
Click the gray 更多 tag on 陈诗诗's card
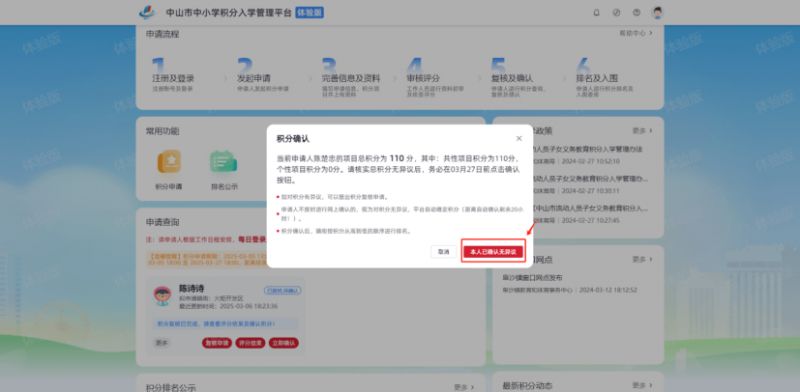pyautogui.click(x=161, y=343)
